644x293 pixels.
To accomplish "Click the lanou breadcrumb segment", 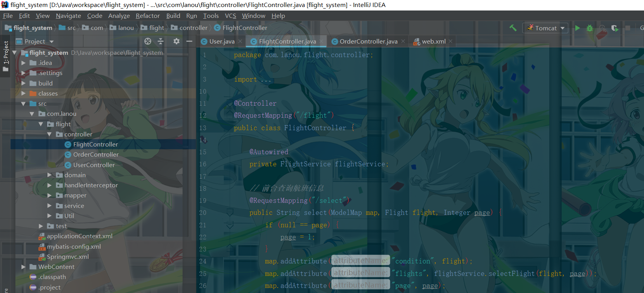I will [122, 28].
